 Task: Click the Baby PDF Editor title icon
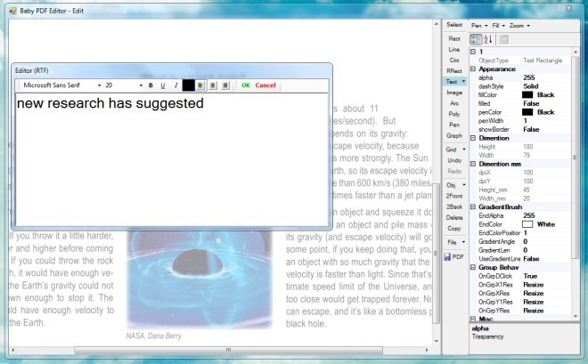[12, 11]
